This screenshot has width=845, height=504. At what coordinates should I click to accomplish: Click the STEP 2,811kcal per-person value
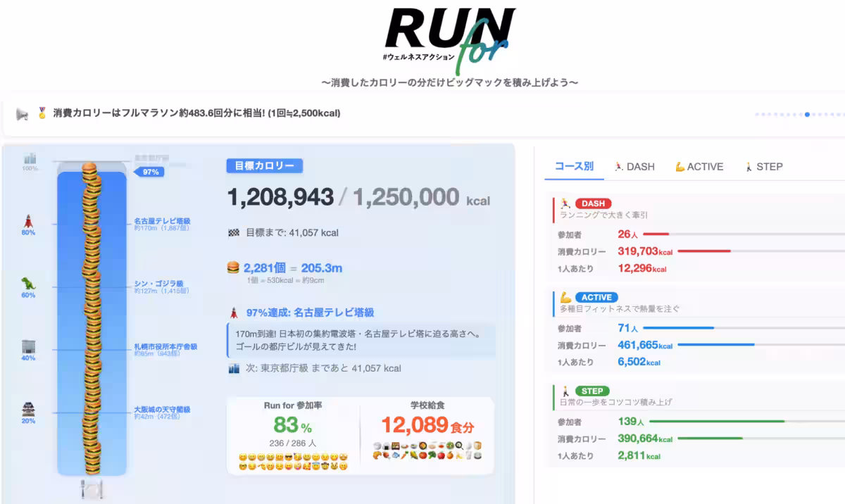pyautogui.click(x=639, y=455)
